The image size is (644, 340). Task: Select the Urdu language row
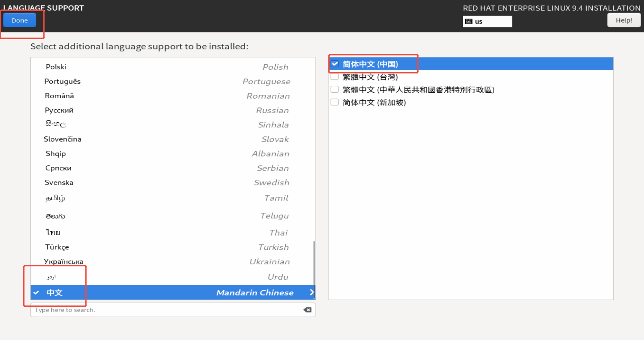(173, 277)
